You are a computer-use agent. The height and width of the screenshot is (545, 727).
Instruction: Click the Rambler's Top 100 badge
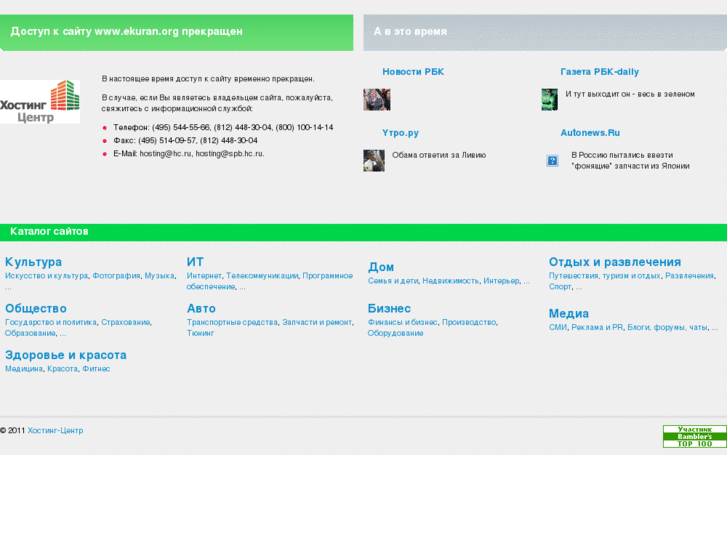click(x=695, y=436)
